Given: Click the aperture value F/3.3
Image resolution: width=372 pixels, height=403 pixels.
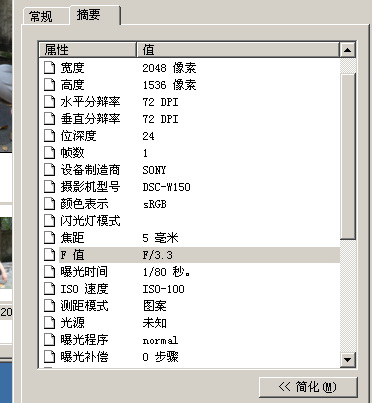Looking at the screenshot, I should point(157,255).
